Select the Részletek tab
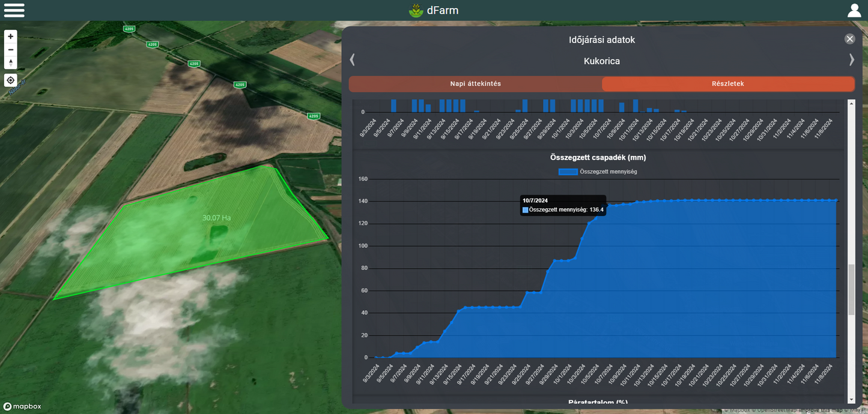Screen dimensions: 868x414 point(727,84)
